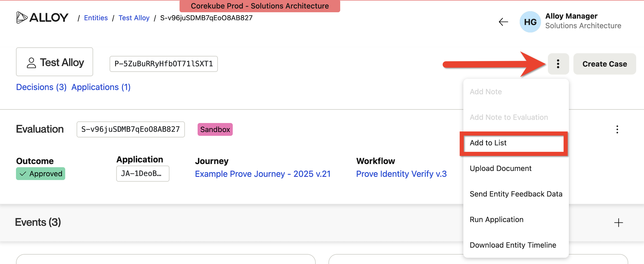This screenshot has width=644, height=264.
Task: Click the person icon beside Test Alloy
Action: click(32, 63)
